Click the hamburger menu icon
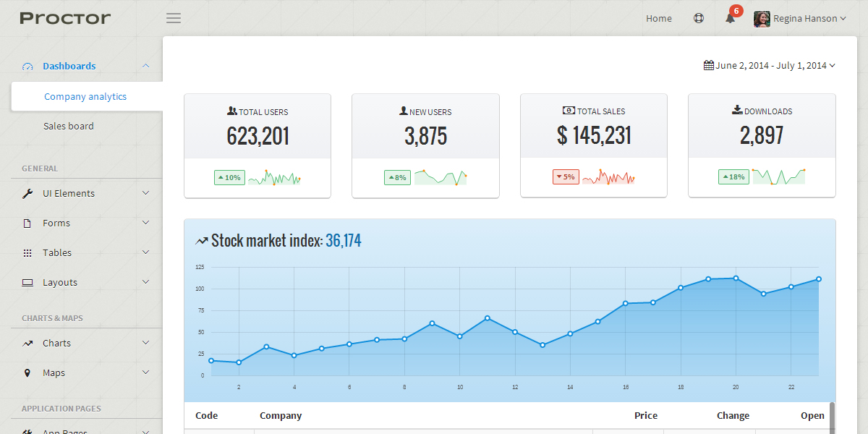 (x=174, y=18)
